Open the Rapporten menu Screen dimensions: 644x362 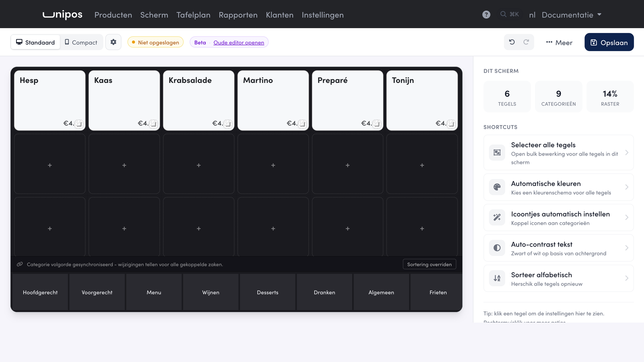(x=238, y=15)
